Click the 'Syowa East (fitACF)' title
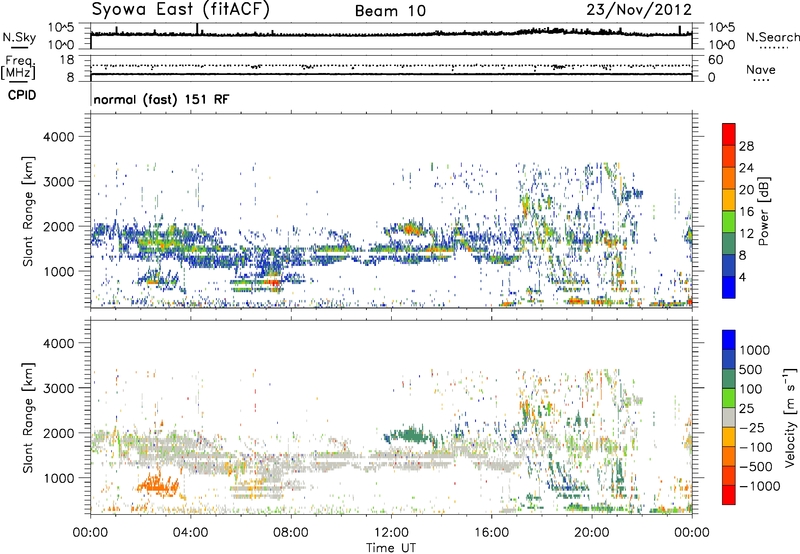800x554 pixels. click(x=180, y=9)
